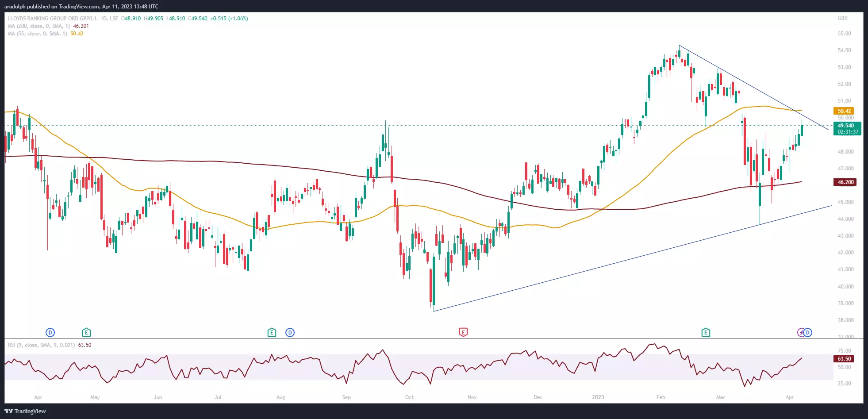The width and height of the screenshot is (868, 419).
Task: Click the GBX currency label on price axis
Action: 842,18
